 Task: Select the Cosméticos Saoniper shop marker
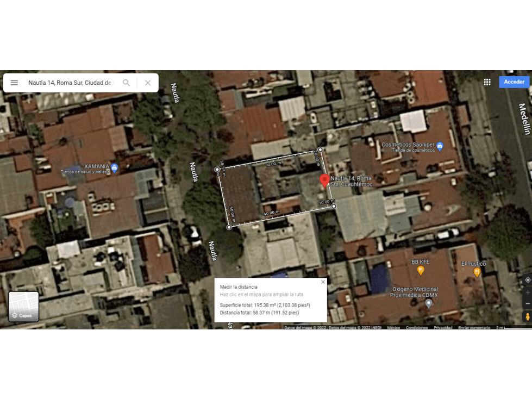(x=440, y=147)
